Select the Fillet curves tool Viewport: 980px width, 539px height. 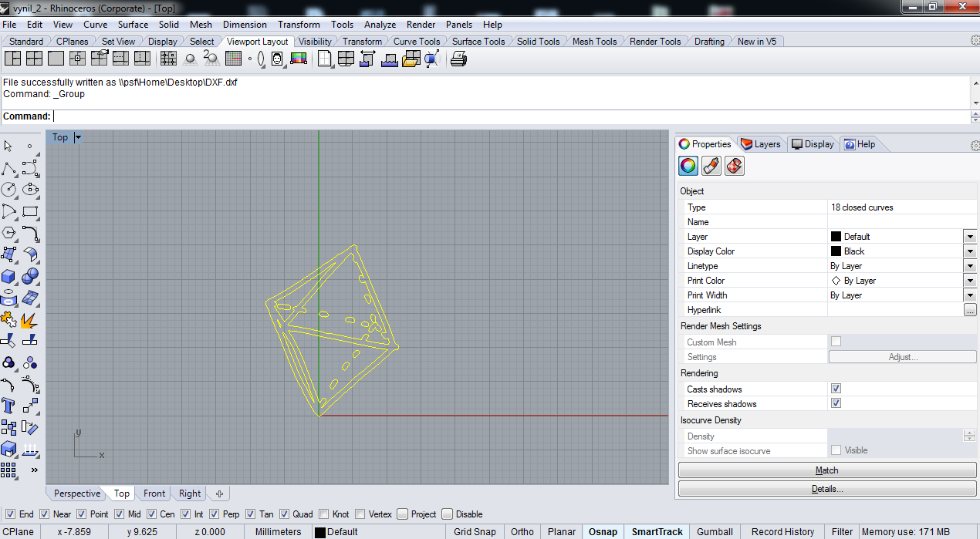(x=30, y=233)
